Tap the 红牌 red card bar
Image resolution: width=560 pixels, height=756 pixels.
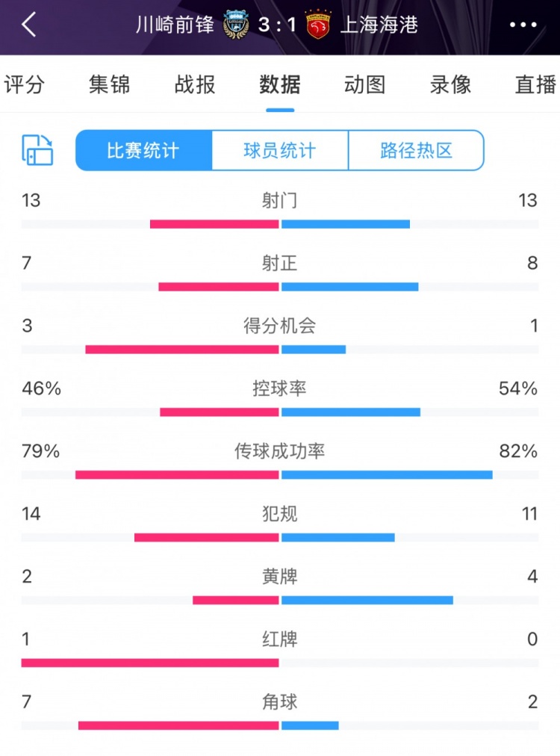pyautogui.click(x=150, y=663)
